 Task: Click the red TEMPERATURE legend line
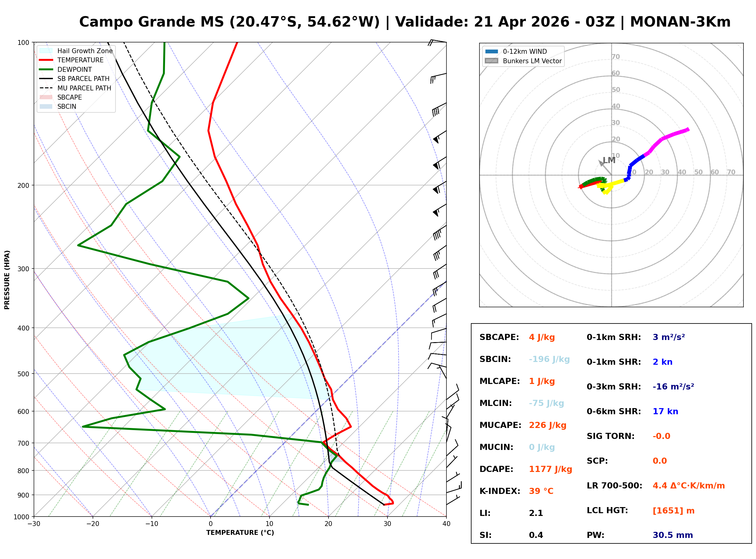[x=46, y=60]
